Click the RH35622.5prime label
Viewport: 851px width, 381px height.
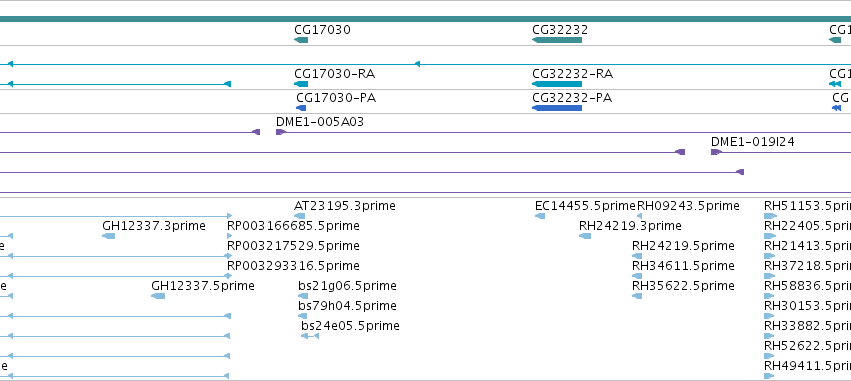[x=683, y=285]
